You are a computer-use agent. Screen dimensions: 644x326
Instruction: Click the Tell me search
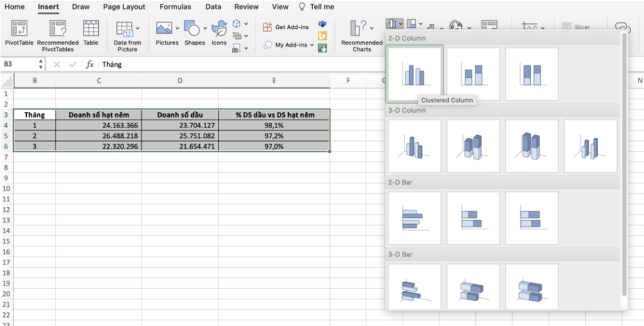[316, 7]
